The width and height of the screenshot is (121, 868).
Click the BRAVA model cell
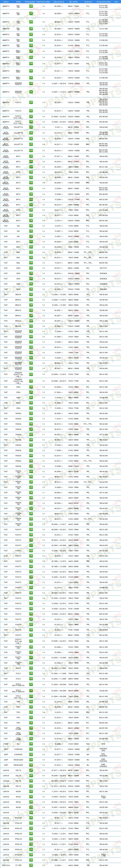tap(18, 295)
